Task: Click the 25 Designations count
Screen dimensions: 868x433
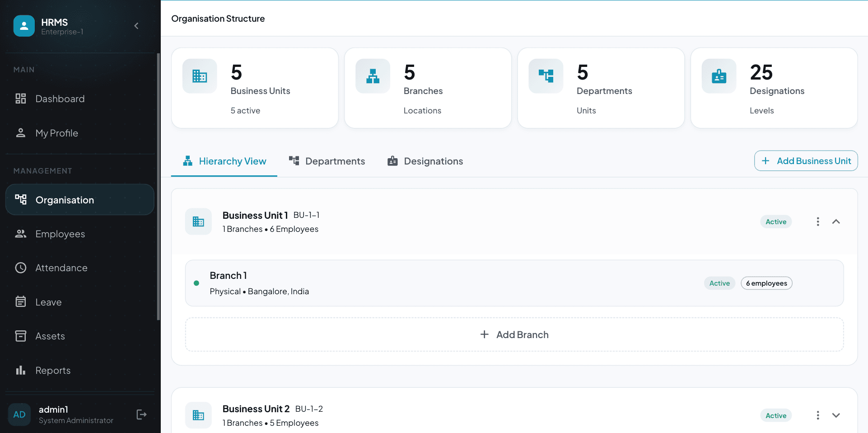Action: [761, 72]
